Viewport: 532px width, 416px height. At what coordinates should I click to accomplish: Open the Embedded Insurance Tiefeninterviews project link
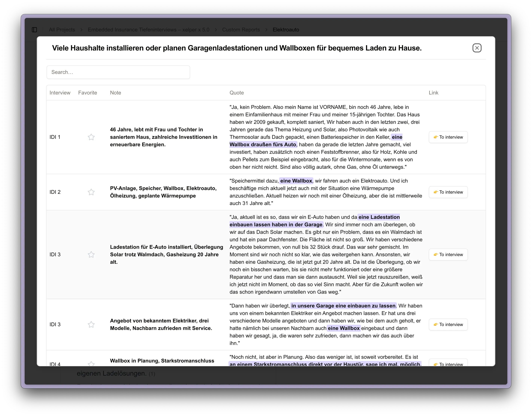149,30
